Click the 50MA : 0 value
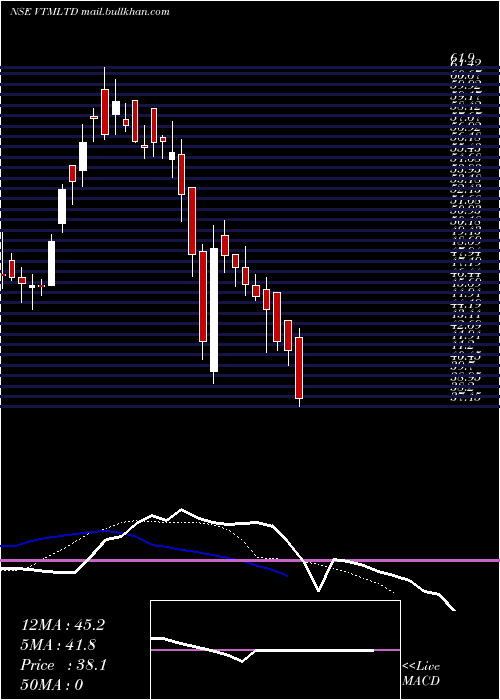The width and height of the screenshot is (500, 700). (x=52, y=684)
